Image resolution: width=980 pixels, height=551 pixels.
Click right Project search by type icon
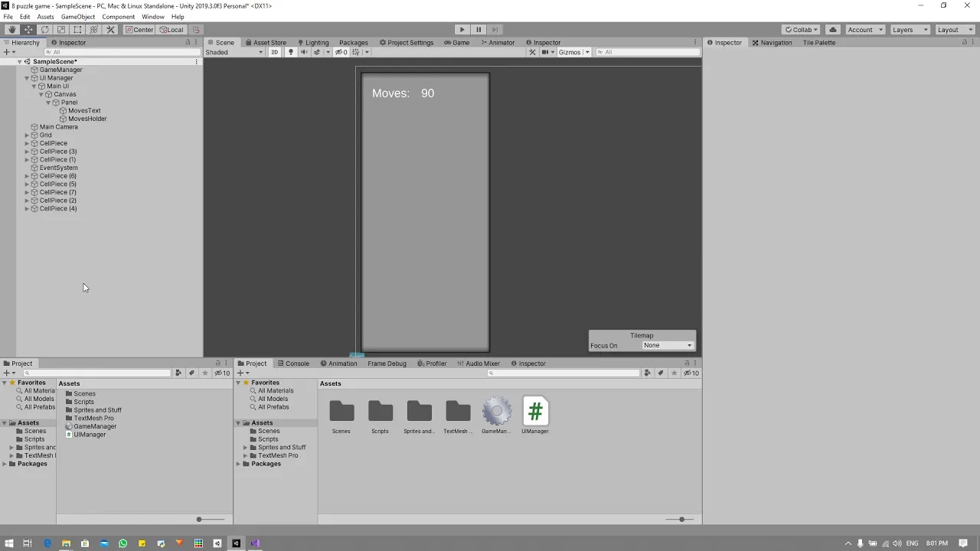pos(648,373)
